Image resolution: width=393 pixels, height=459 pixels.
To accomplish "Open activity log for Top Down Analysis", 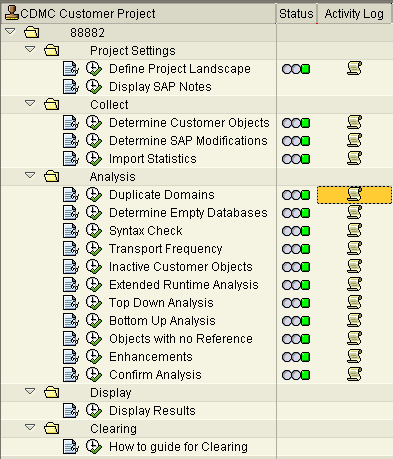I will pos(354,302).
